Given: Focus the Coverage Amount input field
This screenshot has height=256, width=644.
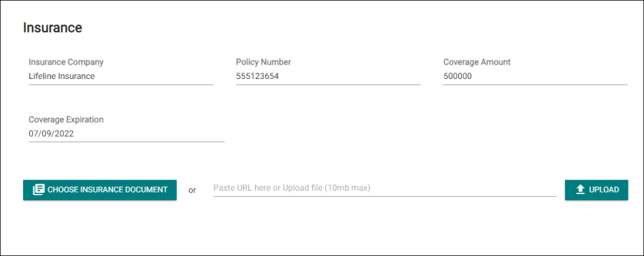Looking at the screenshot, I should tap(535, 76).
